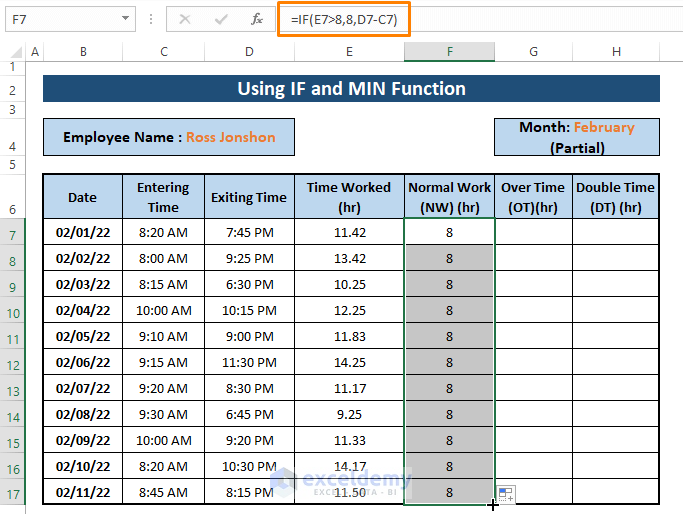
Task: Click date cell 02/01/22
Action: [83, 232]
